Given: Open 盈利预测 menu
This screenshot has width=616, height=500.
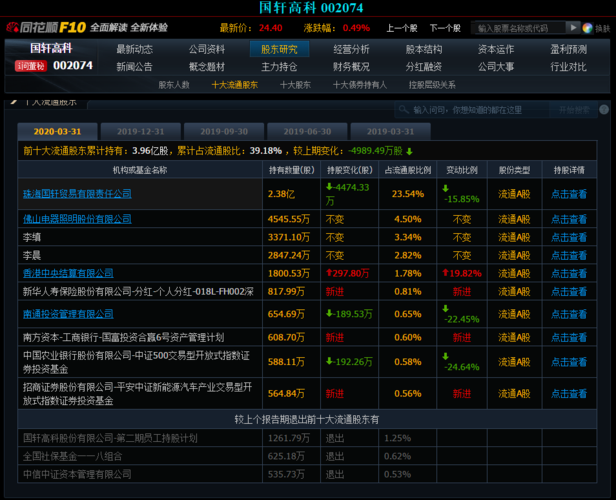Looking at the screenshot, I should pos(568,49).
